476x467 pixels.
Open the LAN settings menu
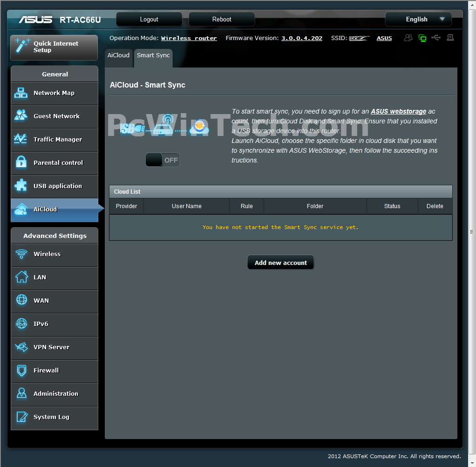coord(54,278)
